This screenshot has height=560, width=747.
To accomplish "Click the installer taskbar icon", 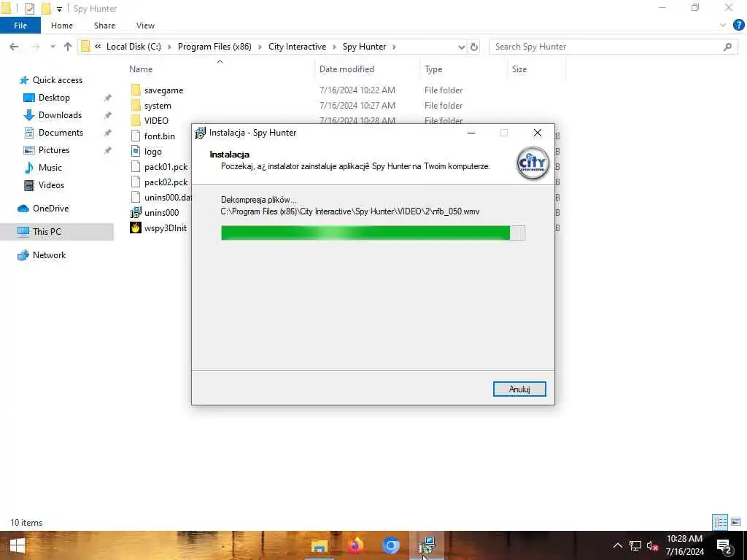I will point(426,545).
